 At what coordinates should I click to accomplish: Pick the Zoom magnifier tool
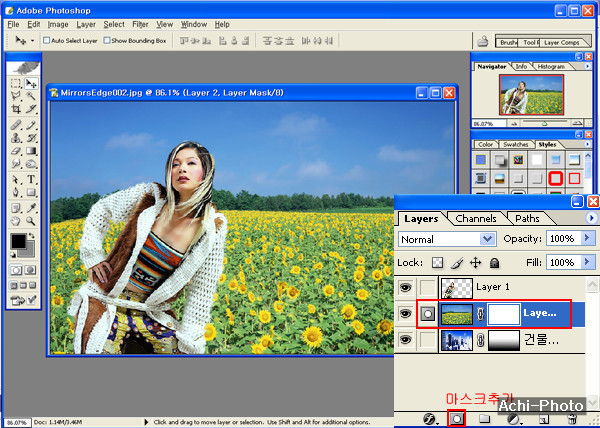click(31, 221)
